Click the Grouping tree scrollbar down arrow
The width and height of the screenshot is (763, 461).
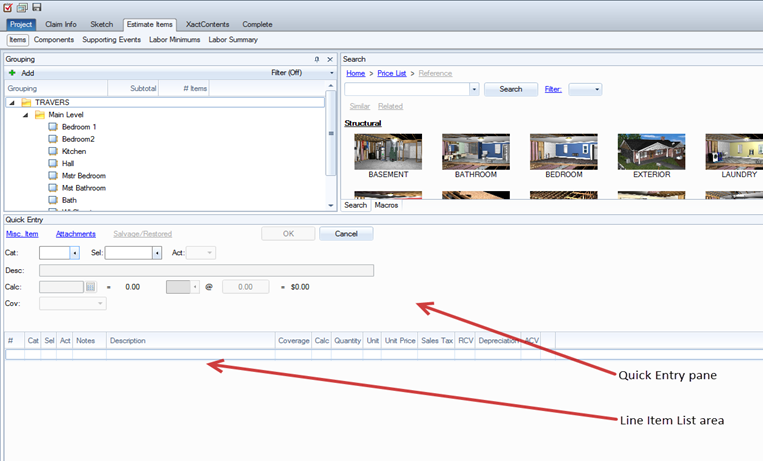(x=331, y=205)
